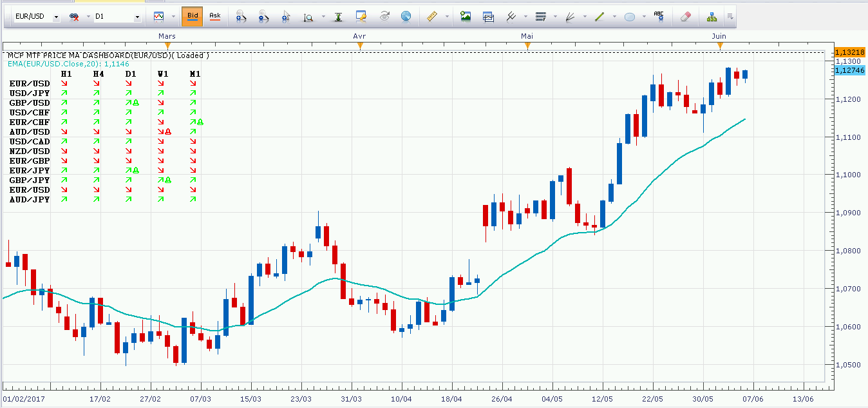Image resolution: width=868 pixels, height=408 pixels.
Task: Click the green alert bell in GBP/JPY row
Action: [167, 180]
